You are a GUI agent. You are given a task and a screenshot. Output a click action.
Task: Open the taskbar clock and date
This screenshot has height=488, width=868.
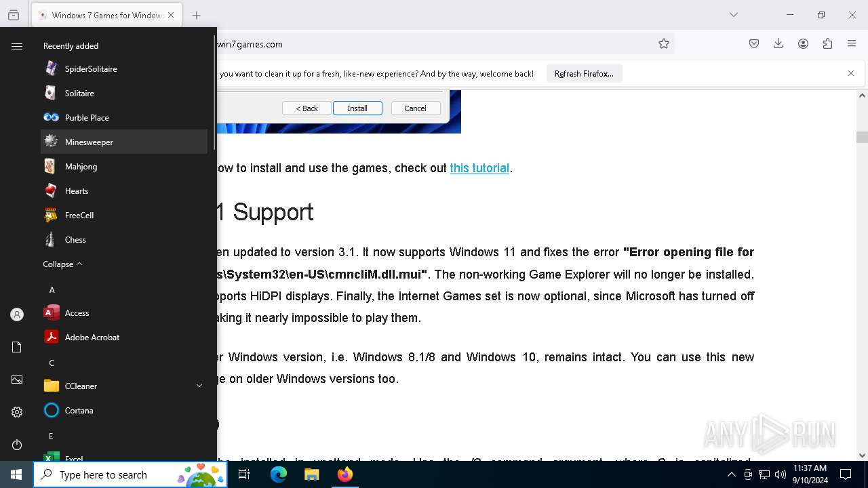tap(810, 474)
